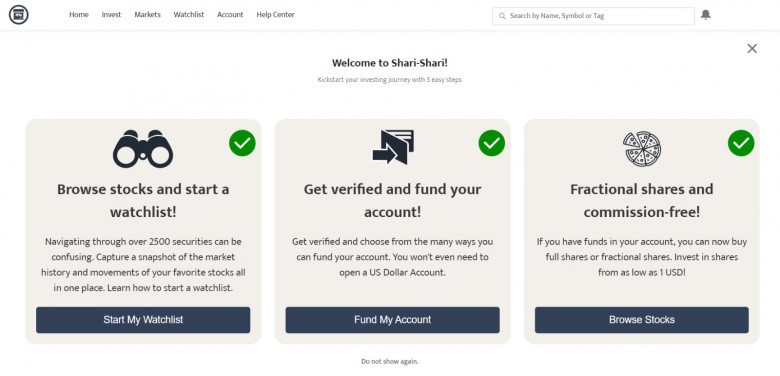This screenshot has width=780, height=376.
Task: Click the Browse Stocks button
Action: point(642,320)
